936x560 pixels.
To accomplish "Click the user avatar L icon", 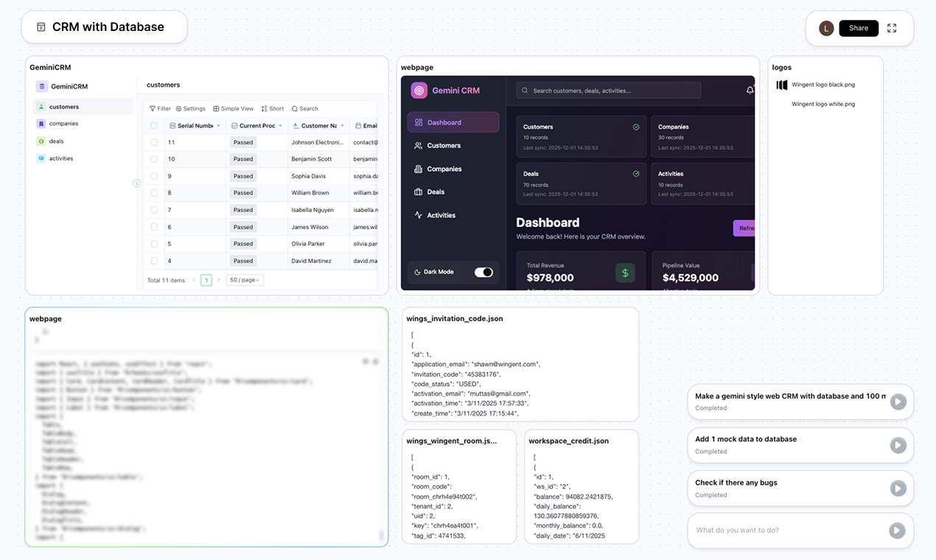I will pyautogui.click(x=826, y=28).
